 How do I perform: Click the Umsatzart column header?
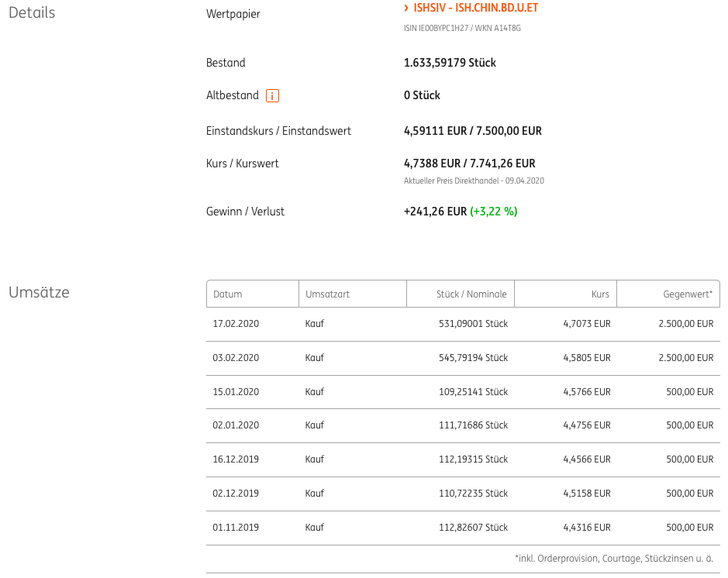[x=353, y=294]
